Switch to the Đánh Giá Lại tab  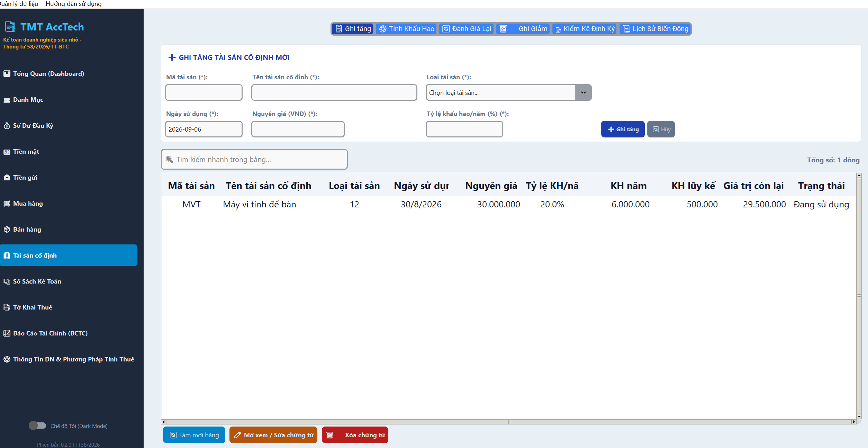pyautogui.click(x=467, y=29)
